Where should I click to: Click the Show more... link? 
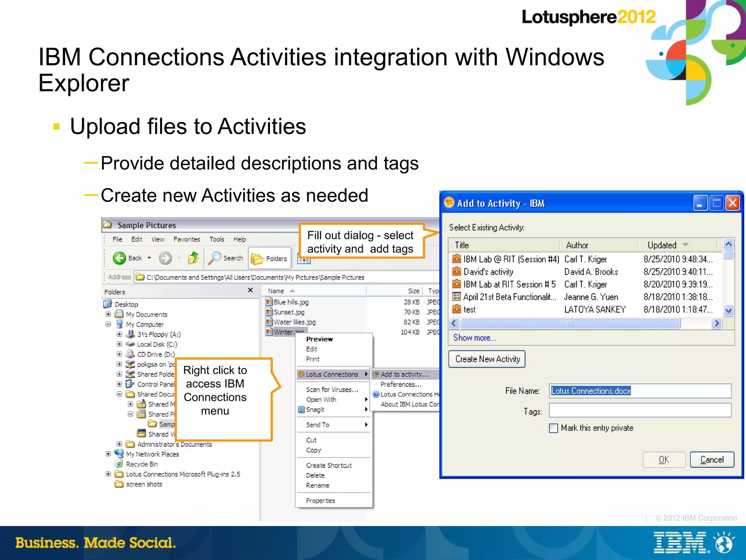(x=474, y=338)
